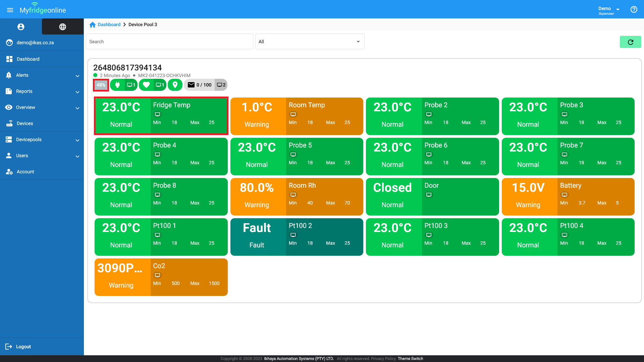Open the Co2 warning card
Image resolution: width=644 pixels, height=362 pixels.
click(x=161, y=277)
